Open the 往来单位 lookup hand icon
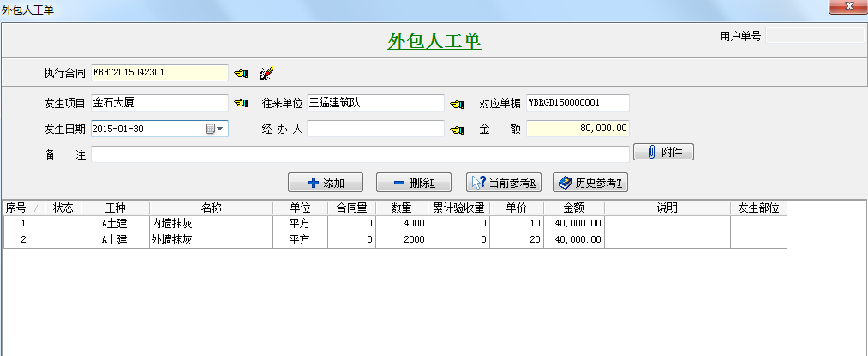This screenshot has width=868, height=356. [x=457, y=104]
